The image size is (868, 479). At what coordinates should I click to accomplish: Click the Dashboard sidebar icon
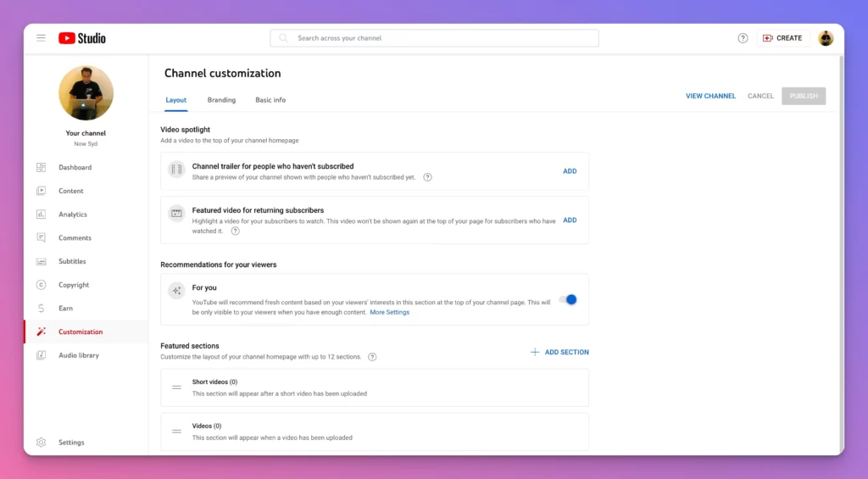click(41, 167)
